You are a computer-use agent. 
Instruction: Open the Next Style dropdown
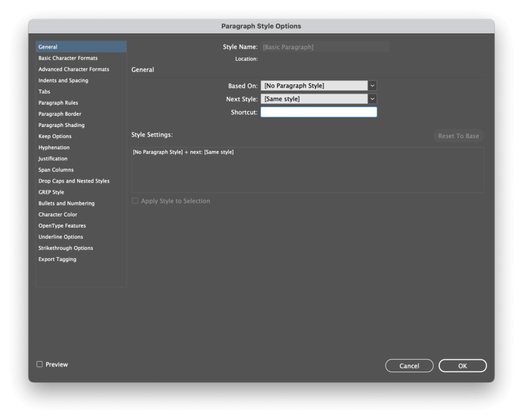[318, 98]
